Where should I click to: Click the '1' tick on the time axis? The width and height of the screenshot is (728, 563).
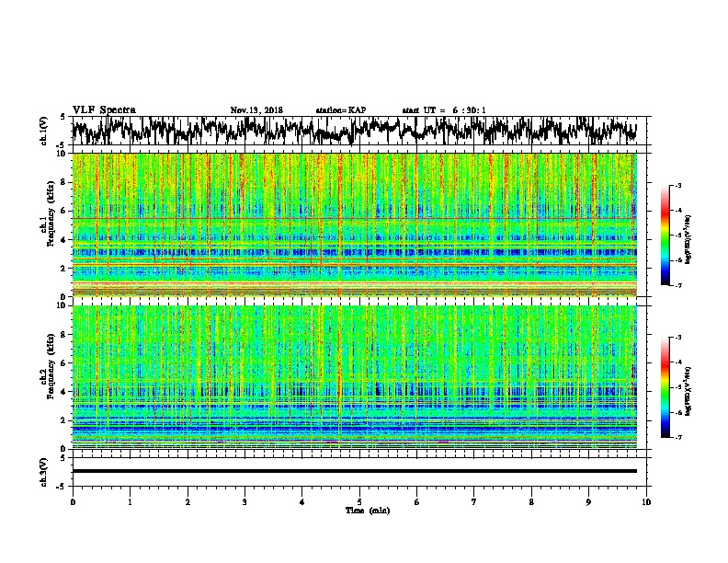tap(130, 502)
